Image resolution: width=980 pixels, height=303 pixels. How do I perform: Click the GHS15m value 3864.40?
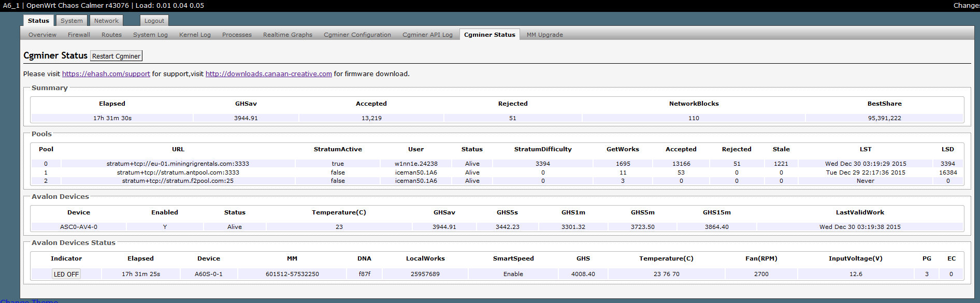(716, 227)
